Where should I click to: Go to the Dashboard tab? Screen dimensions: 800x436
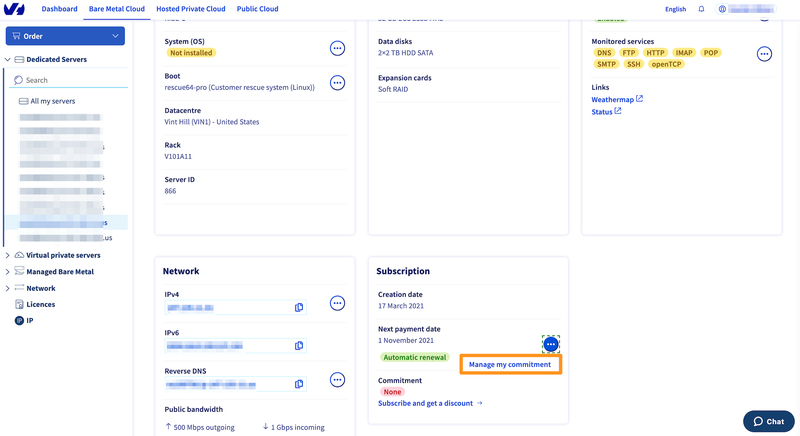click(x=59, y=9)
